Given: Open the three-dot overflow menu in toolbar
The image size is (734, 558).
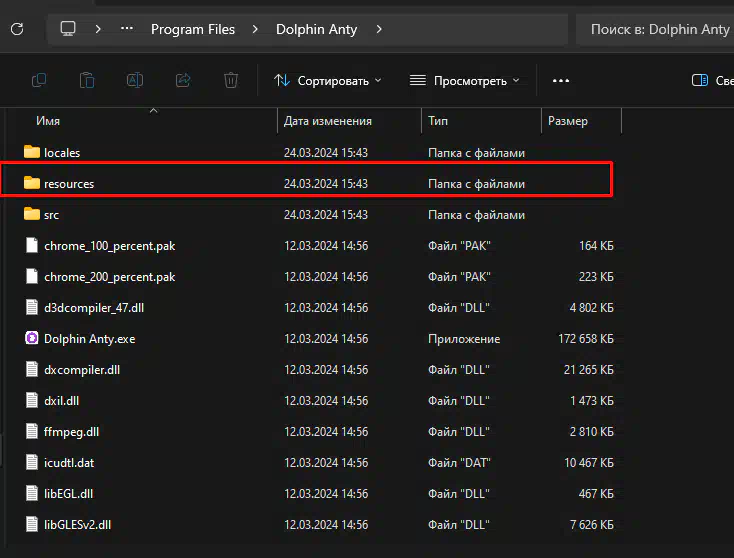Looking at the screenshot, I should [x=560, y=80].
